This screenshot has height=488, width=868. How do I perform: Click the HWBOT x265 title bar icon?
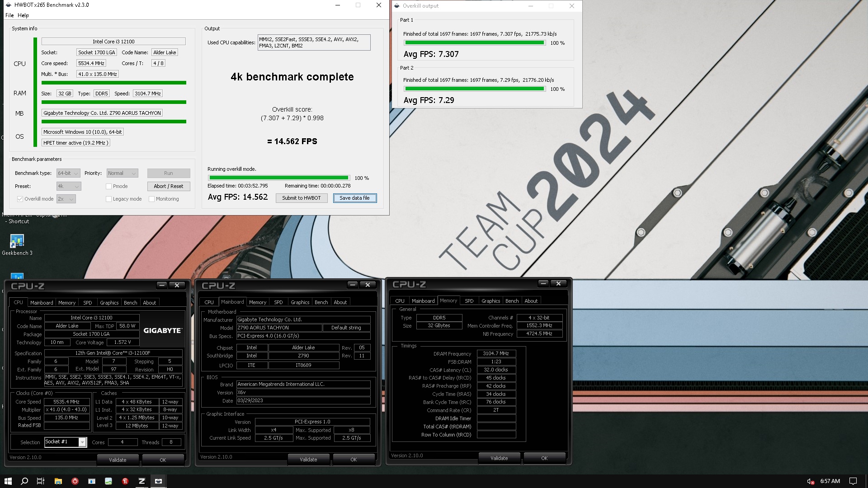8,5
